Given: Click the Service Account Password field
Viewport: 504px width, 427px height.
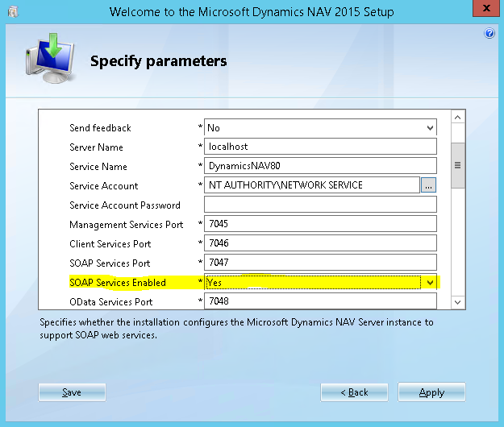Looking at the screenshot, I should tap(320, 205).
